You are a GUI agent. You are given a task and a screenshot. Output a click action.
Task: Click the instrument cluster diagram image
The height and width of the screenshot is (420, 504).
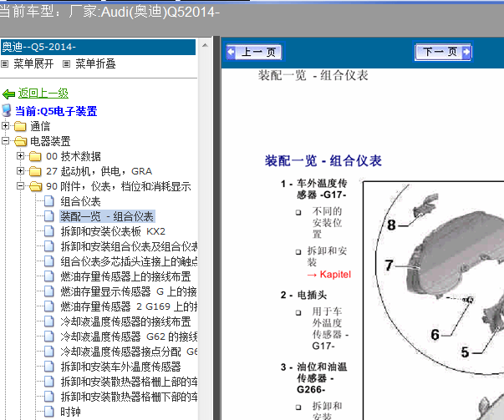(434, 300)
